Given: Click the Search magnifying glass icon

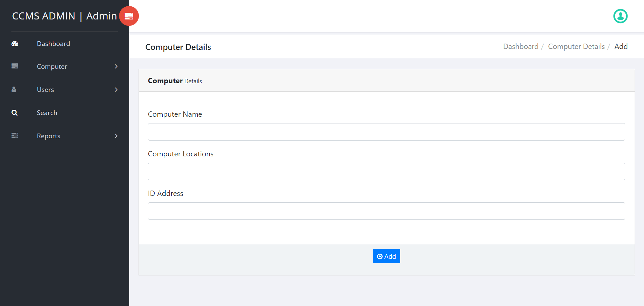Looking at the screenshot, I should 14,113.
